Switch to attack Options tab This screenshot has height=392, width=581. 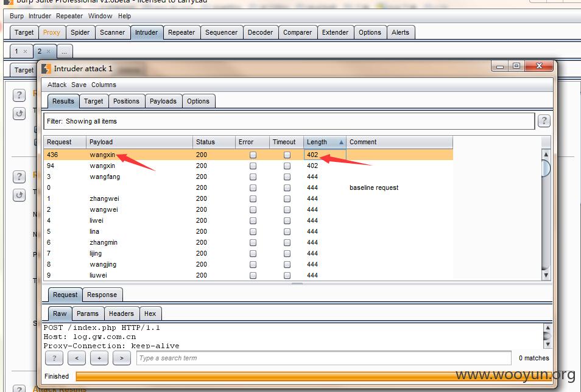(x=199, y=101)
